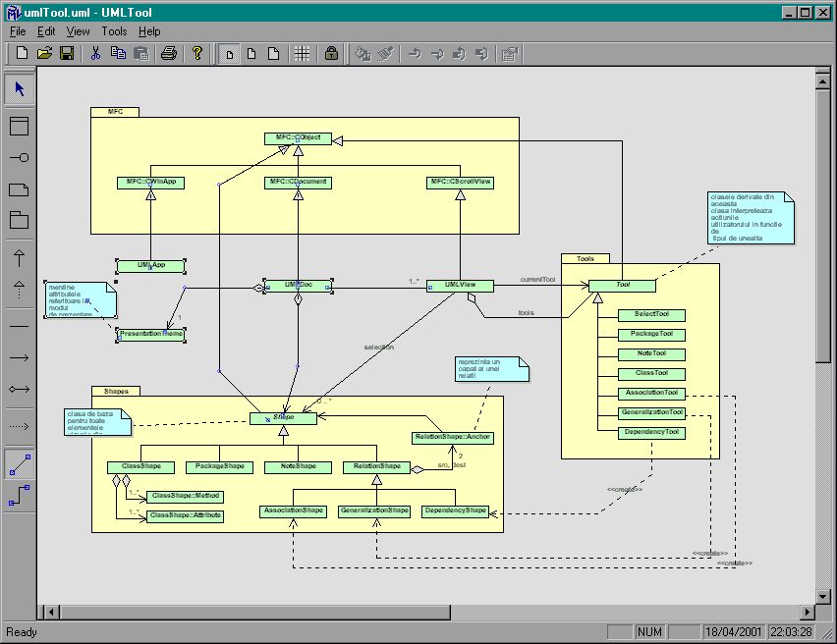The image size is (837, 644).
Task: Select the aggregation diamond tool
Action: (x=20, y=389)
